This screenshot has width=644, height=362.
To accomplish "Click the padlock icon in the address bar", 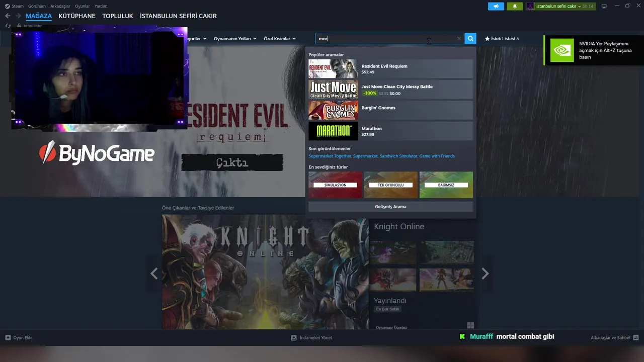I will [19, 26].
